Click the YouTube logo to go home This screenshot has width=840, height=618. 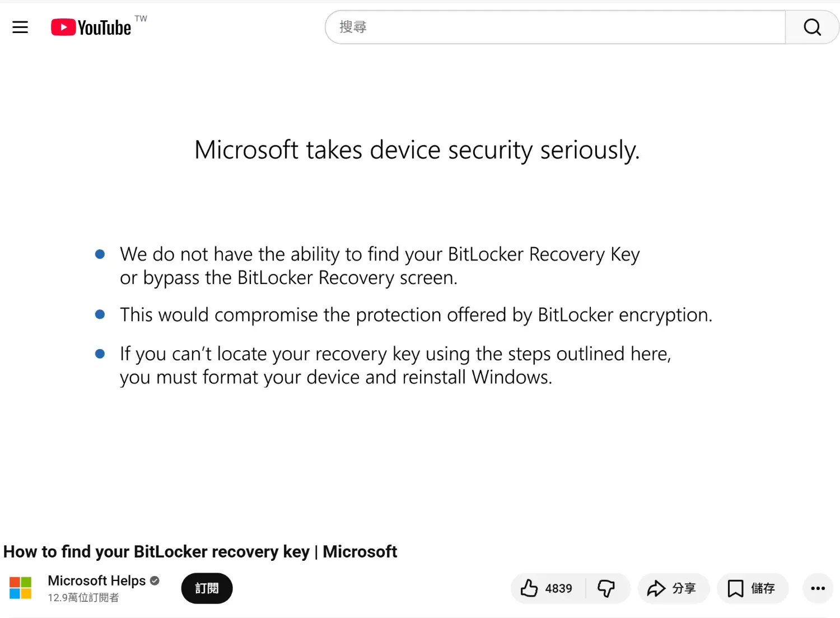click(x=91, y=27)
